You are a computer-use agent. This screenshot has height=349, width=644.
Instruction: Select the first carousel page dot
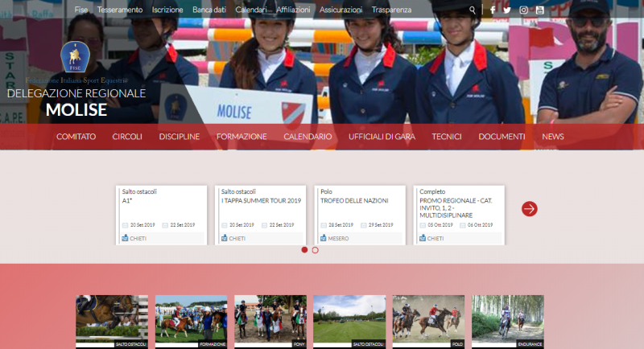[304, 250]
